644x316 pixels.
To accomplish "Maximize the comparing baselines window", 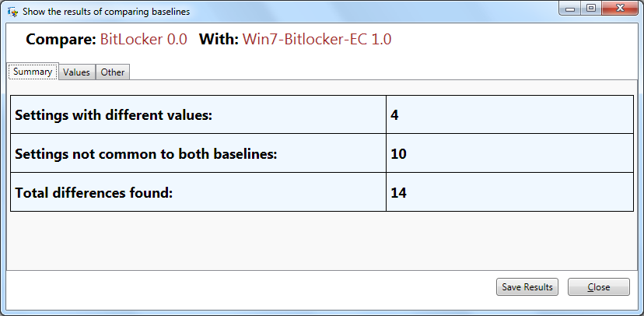I will [590, 9].
